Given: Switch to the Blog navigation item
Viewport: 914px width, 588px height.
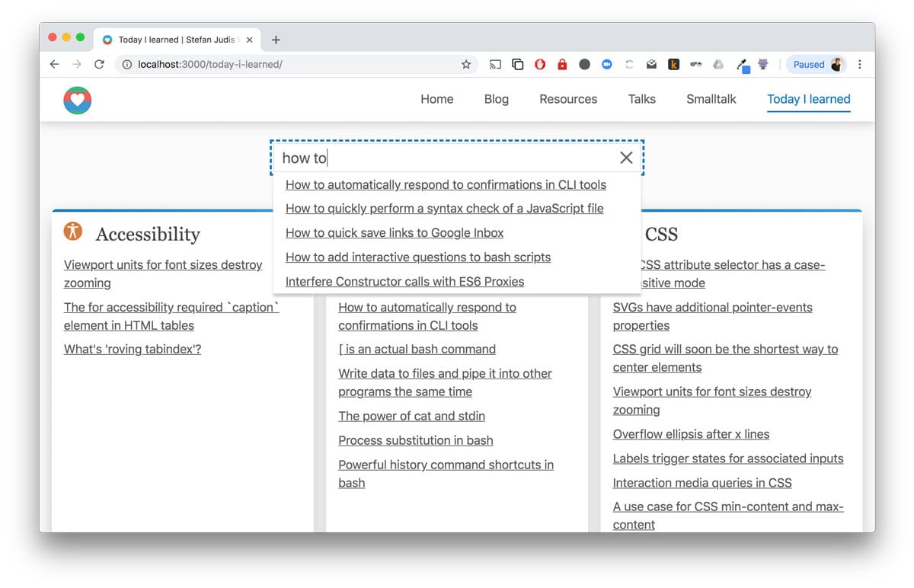Looking at the screenshot, I should [496, 99].
